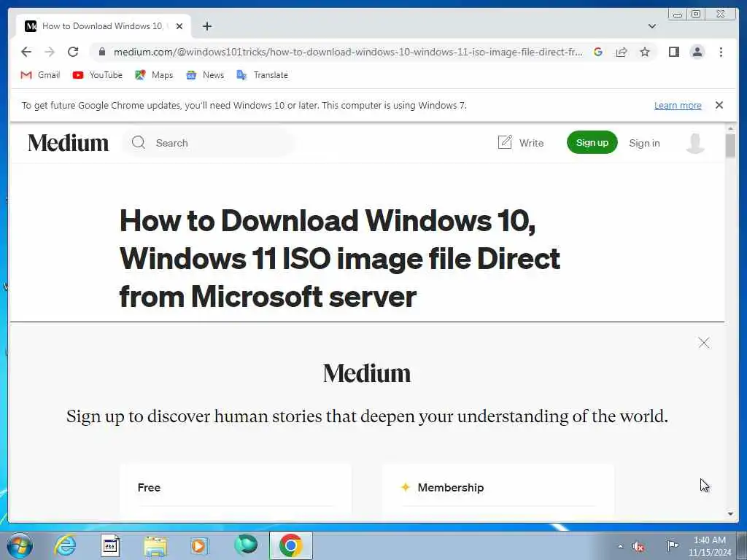
Task: Click the scrollbar down arrow
Action: point(730,514)
